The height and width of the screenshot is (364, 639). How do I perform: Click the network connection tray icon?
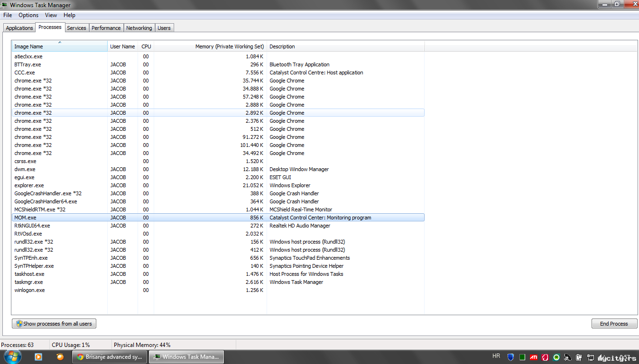click(x=591, y=357)
